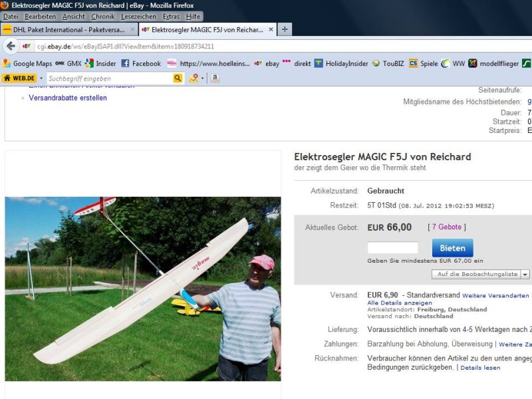This screenshot has height=399, width=532.
Task: Click the WEB.DE Suchbegriff eingeben search box
Action: pos(110,78)
